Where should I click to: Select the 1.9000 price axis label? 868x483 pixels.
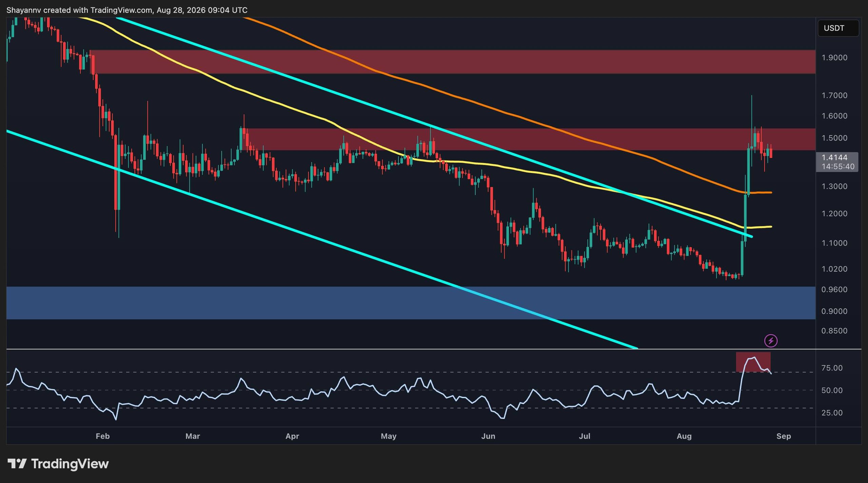[834, 58]
